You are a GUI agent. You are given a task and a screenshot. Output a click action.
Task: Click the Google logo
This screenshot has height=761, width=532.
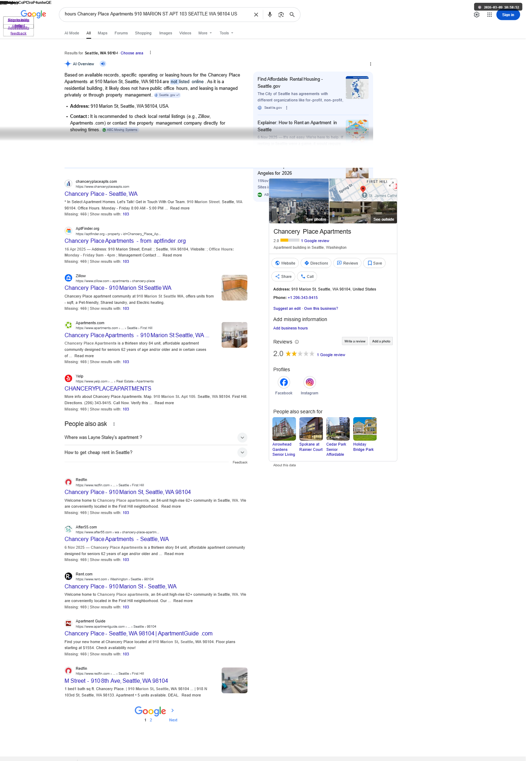click(33, 14)
